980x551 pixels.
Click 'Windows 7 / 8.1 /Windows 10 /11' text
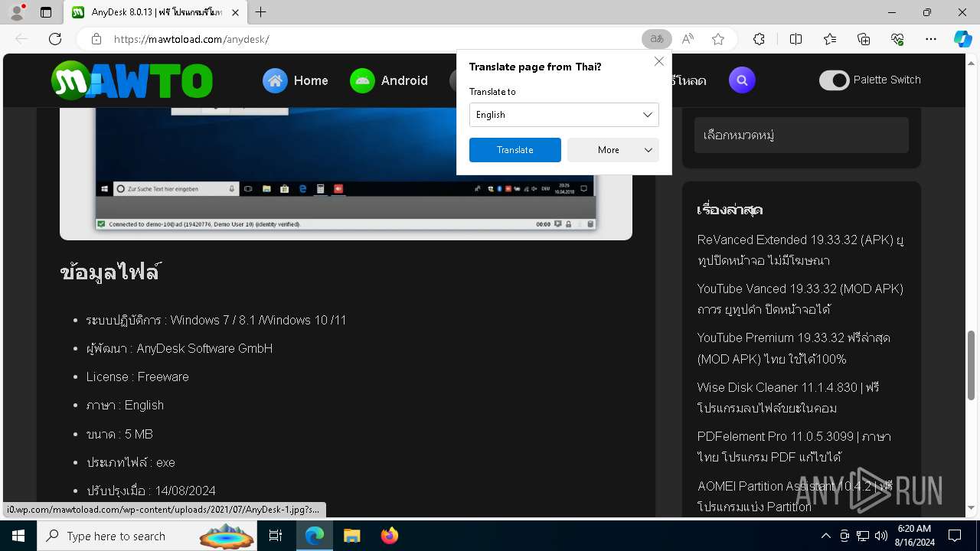[x=258, y=320]
